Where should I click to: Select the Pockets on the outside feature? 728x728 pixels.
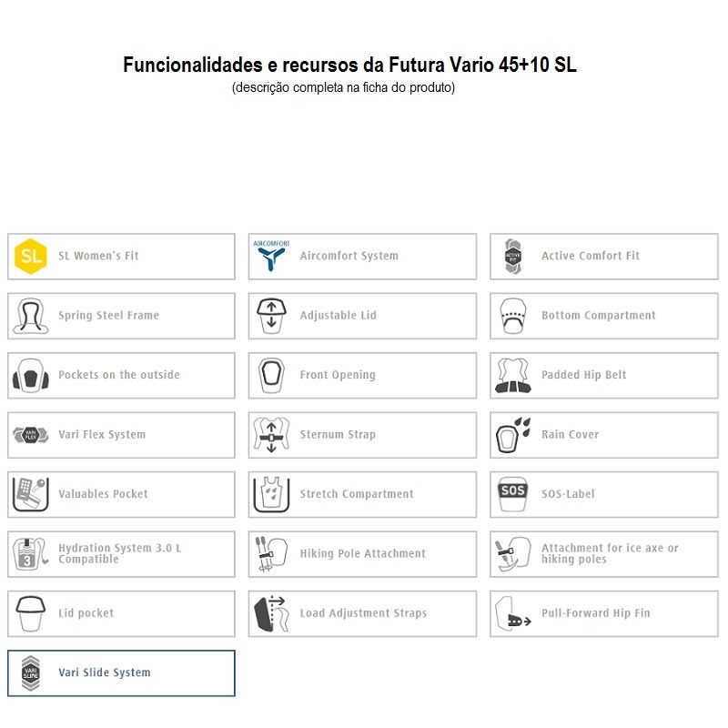[x=121, y=375]
